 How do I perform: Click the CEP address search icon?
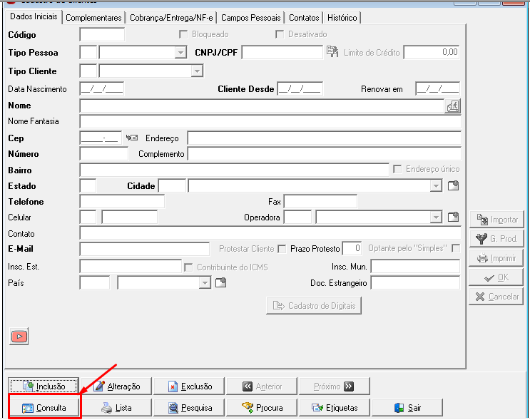(x=132, y=138)
